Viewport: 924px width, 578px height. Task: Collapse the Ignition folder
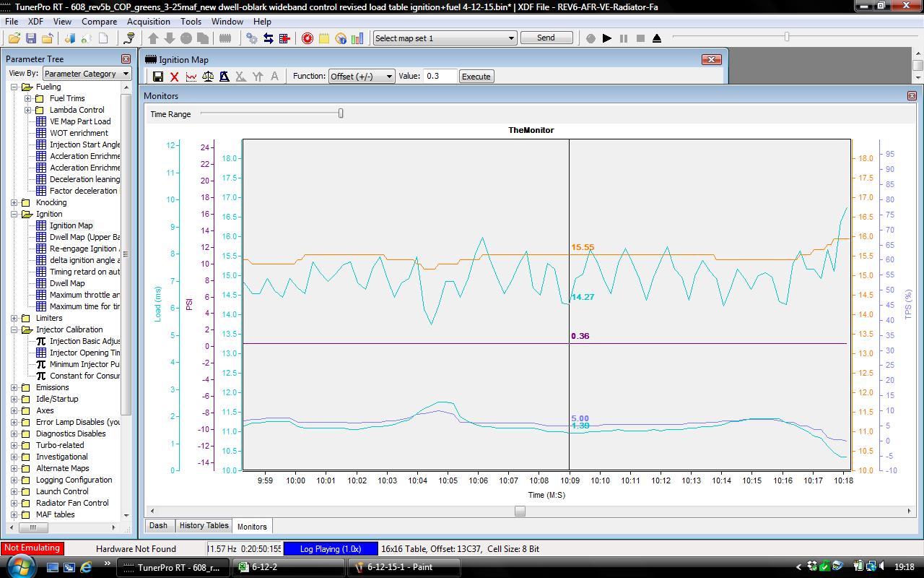pyautogui.click(x=14, y=214)
